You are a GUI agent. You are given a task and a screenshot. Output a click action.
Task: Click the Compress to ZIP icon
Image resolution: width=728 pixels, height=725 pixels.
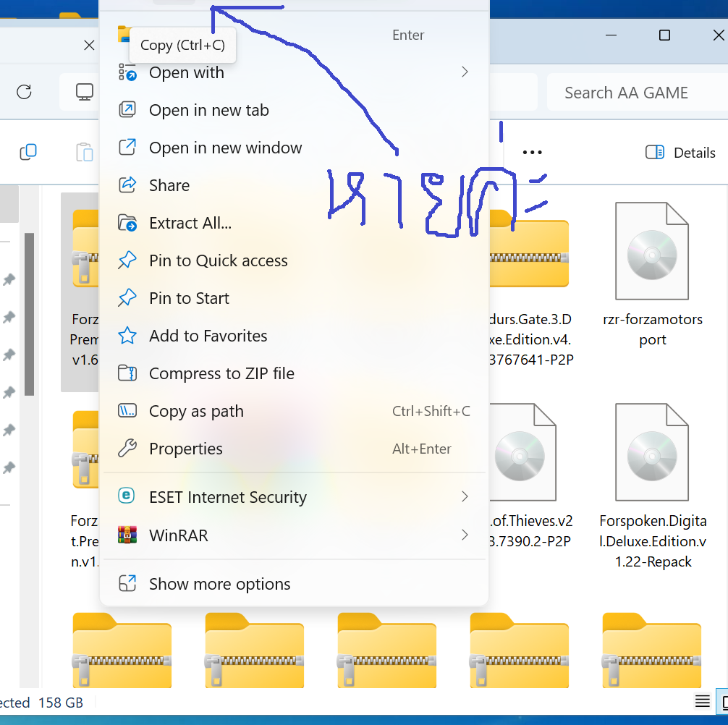127,373
